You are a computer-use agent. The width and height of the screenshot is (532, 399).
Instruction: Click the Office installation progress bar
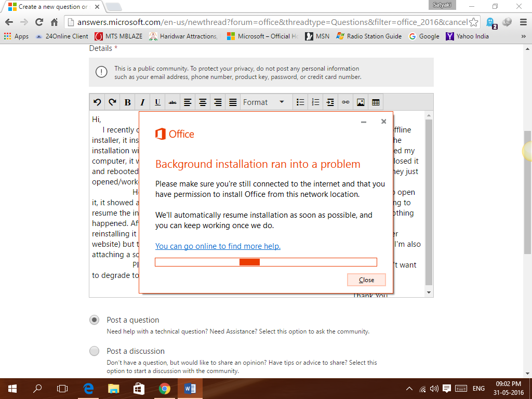(266, 262)
